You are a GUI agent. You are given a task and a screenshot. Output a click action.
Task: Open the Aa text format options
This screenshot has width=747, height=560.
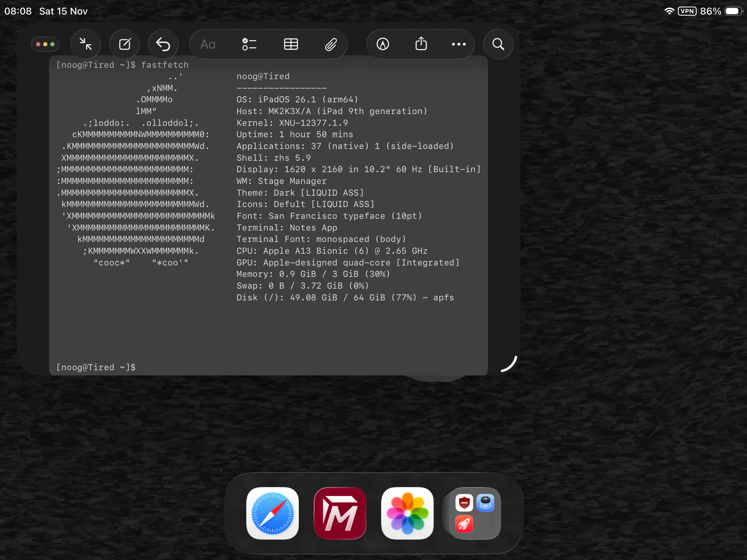tap(208, 44)
